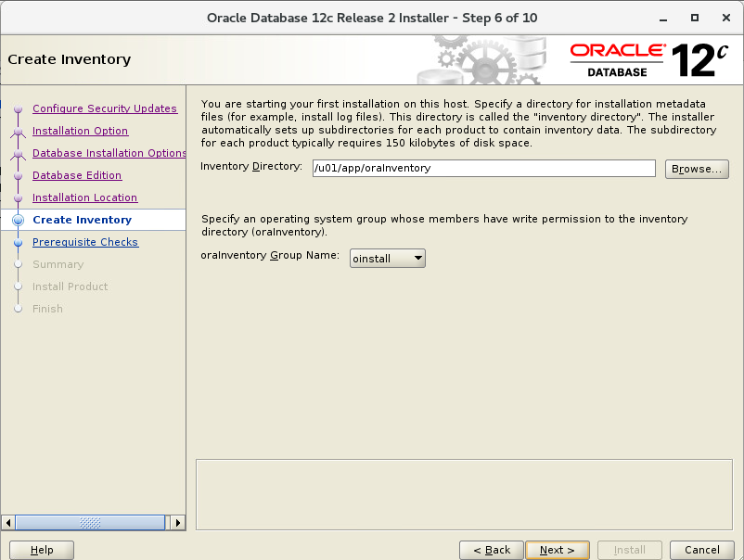The width and height of the screenshot is (744, 560).
Task: Open the Configure Security Updates step
Action: pyautogui.click(x=105, y=108)
